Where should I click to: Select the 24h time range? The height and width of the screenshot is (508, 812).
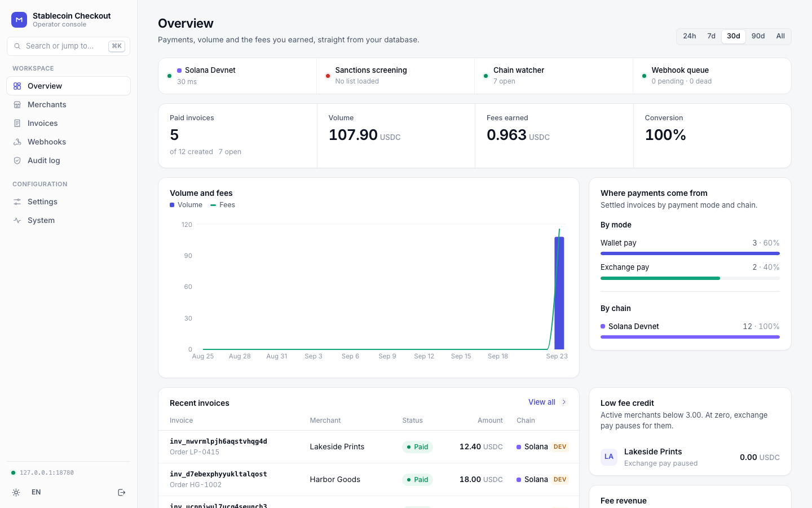point(690,36)
